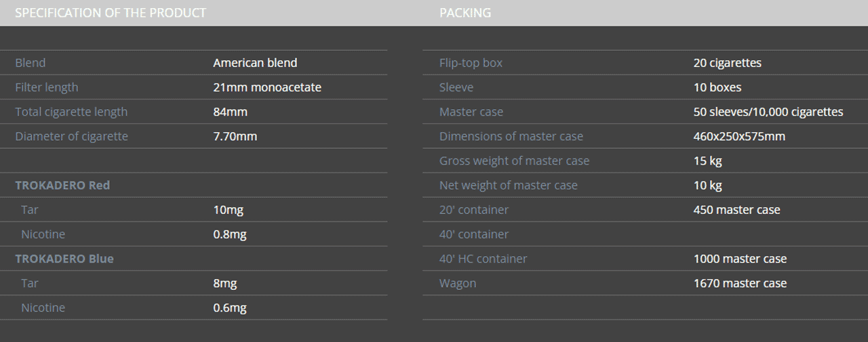
Task: Select the American blend value
Action: pyautogui.click(x=255, y=63)
